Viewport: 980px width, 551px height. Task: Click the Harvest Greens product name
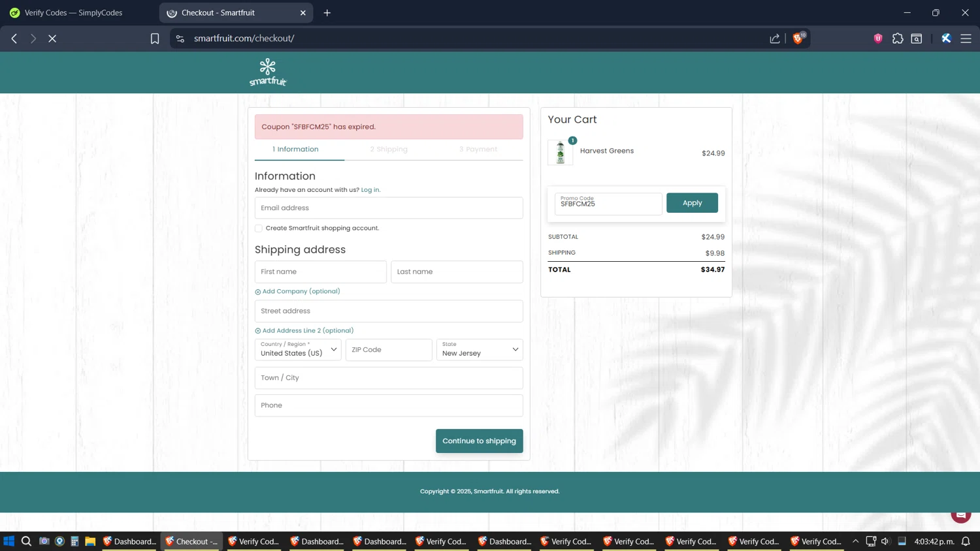pos(607,151)
